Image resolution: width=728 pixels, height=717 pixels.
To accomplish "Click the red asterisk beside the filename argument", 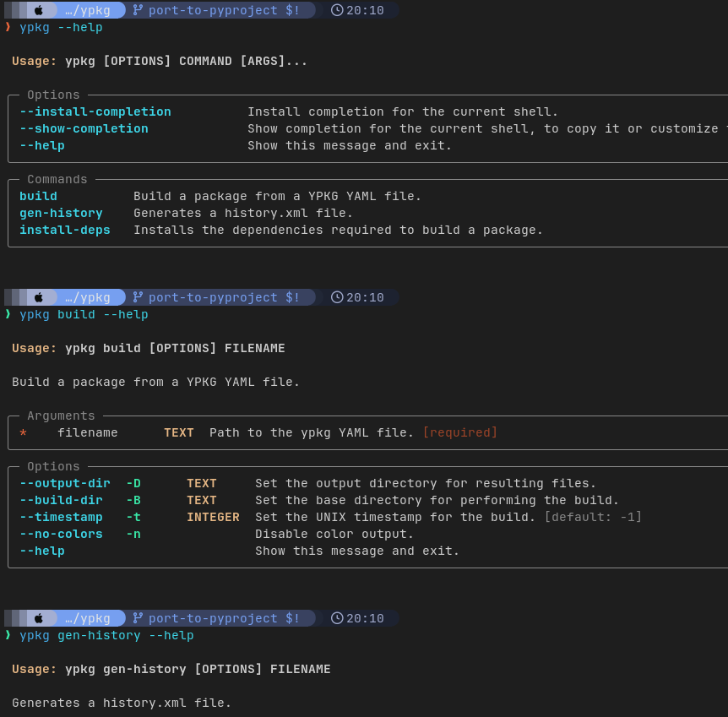I will pos(24,433).
